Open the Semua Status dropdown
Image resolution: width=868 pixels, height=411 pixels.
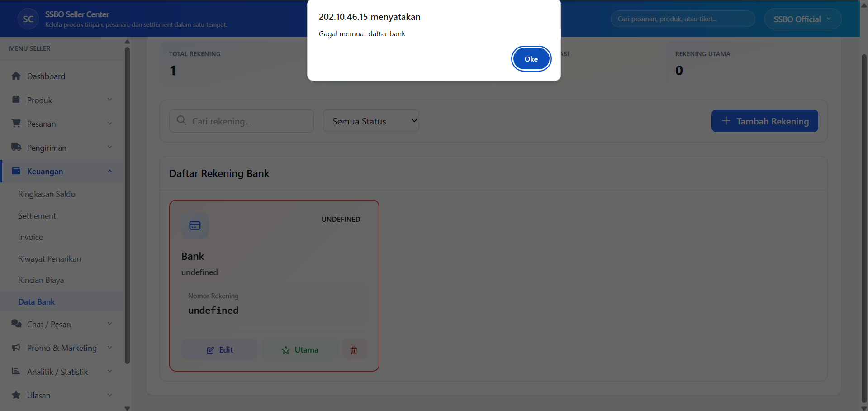(371, 121)
